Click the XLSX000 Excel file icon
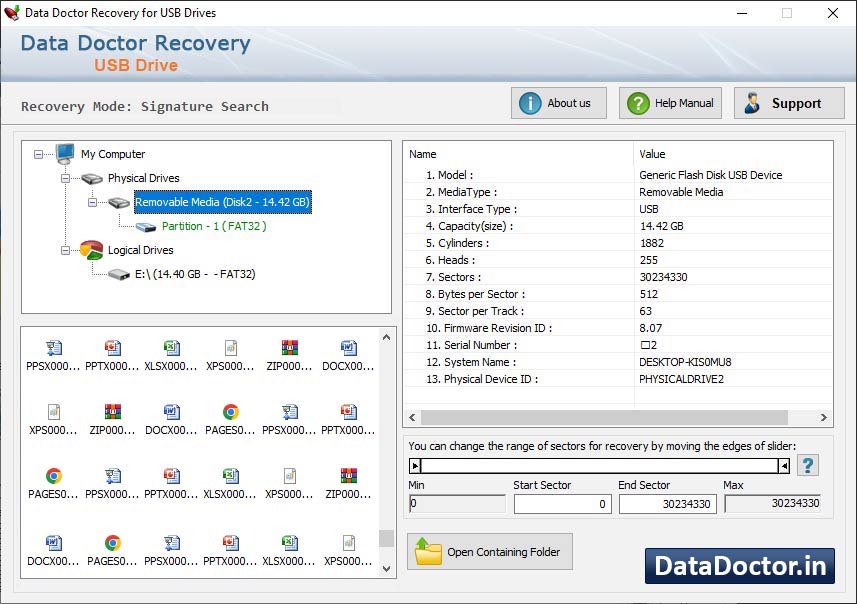 tap(170, 350)
